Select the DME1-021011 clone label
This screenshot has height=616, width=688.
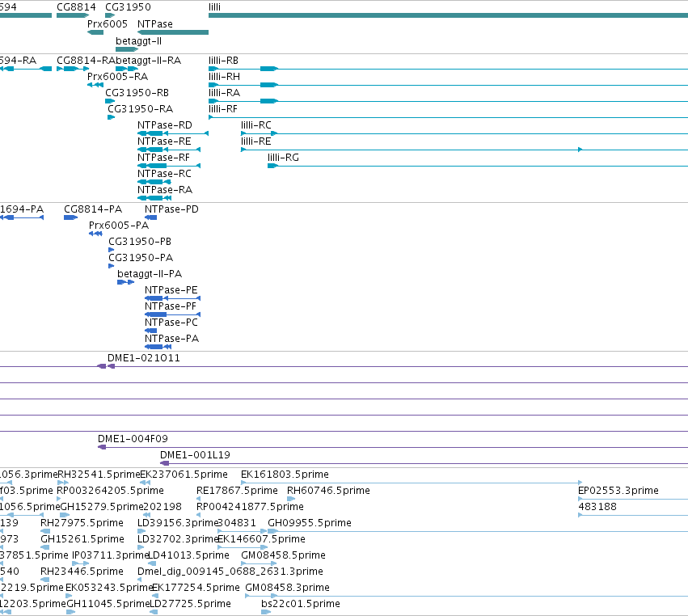143,358
